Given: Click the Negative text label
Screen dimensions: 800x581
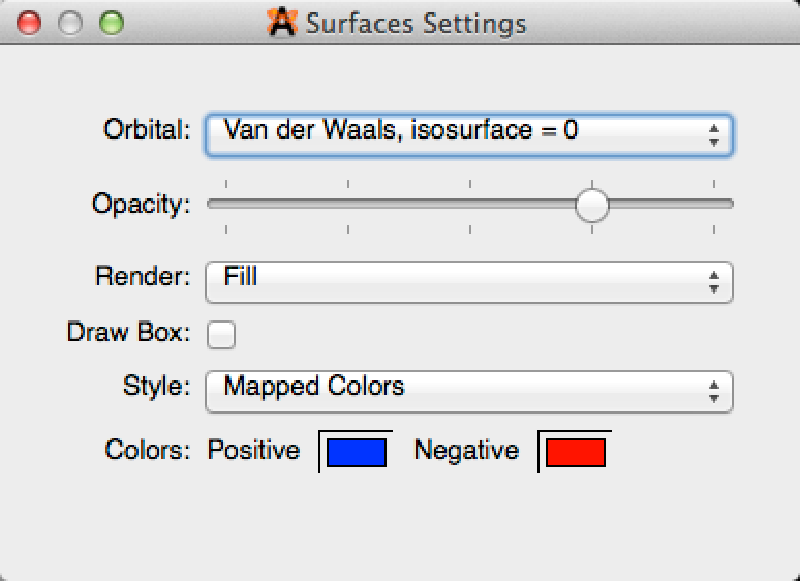Looking at the screenshot, I should point(466,450).
